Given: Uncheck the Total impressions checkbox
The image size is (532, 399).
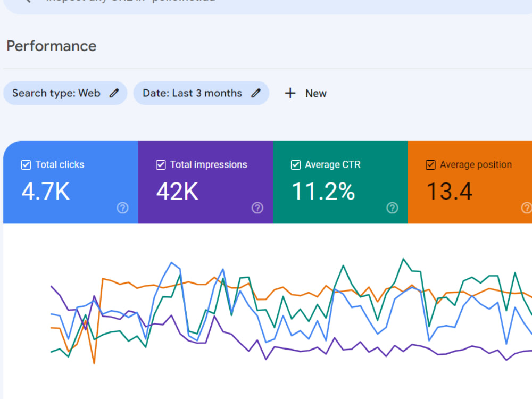Looking at the screenshot, I should [x=161, y=165].
